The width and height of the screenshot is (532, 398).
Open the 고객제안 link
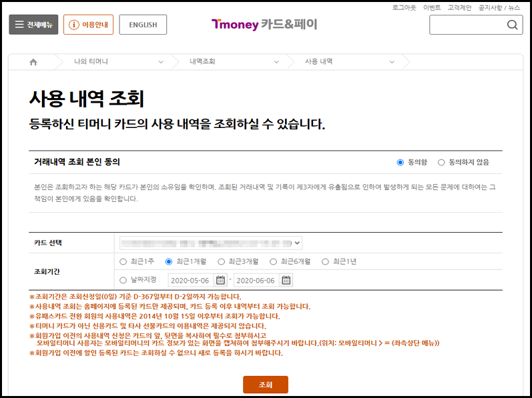click(x=459, y=7)
